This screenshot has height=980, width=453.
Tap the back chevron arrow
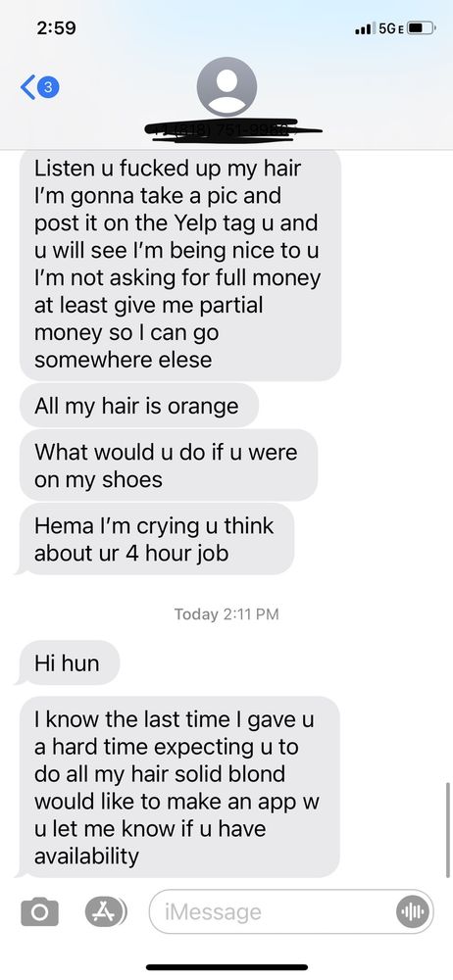coord(28,87)
